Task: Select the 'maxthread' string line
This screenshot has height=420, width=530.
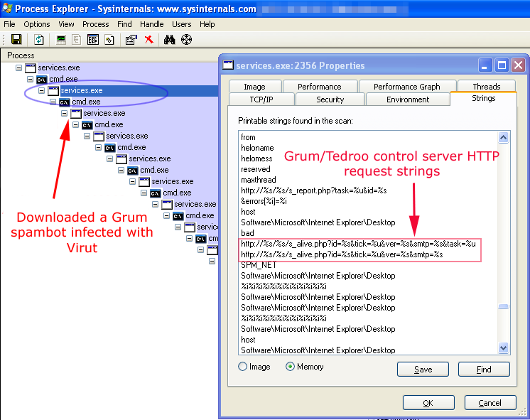Action: (x=259, y=180)
